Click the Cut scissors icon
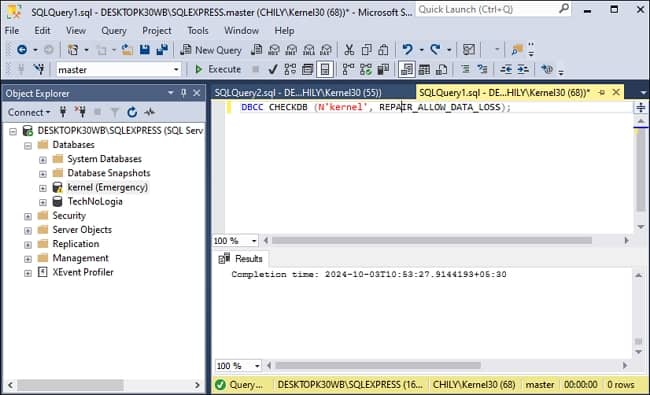 [x=349, y=50]
